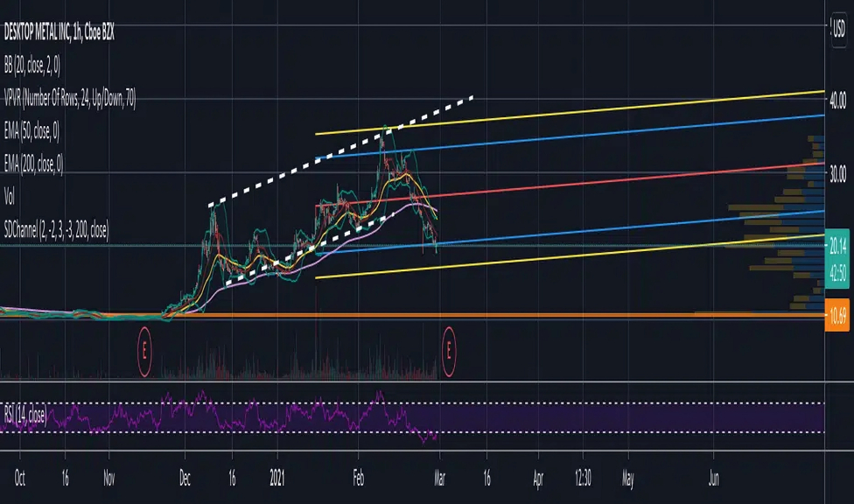Image resolution: width=854 pixels, height=504 pixels.
Task: Click the Jun label on time axis
Action: coord(714,480)
